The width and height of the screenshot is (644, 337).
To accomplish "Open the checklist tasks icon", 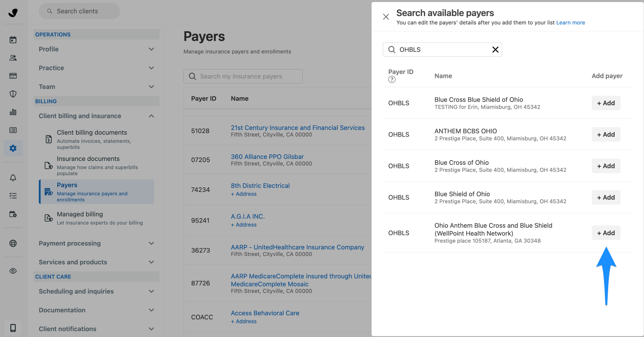I will tap(13, 196).
